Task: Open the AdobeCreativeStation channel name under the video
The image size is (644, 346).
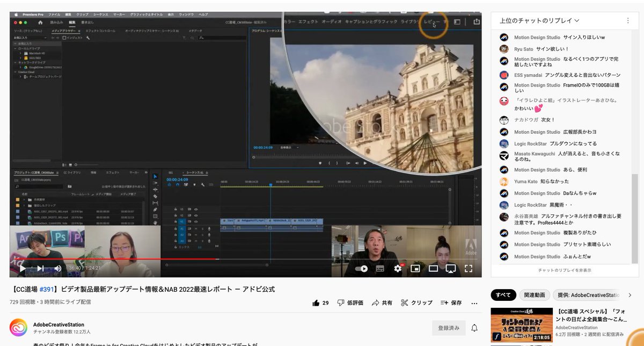Action: pos(60,325)
